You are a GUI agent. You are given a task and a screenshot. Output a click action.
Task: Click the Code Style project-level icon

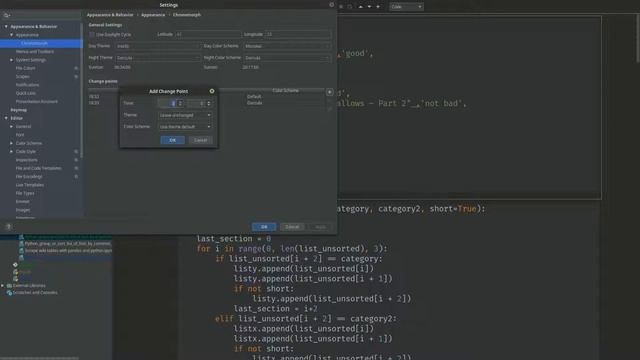point(76,151)
